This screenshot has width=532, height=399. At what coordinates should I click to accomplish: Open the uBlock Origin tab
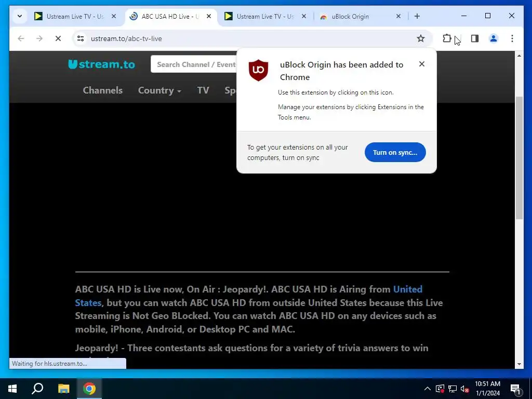tap(360, 16)
